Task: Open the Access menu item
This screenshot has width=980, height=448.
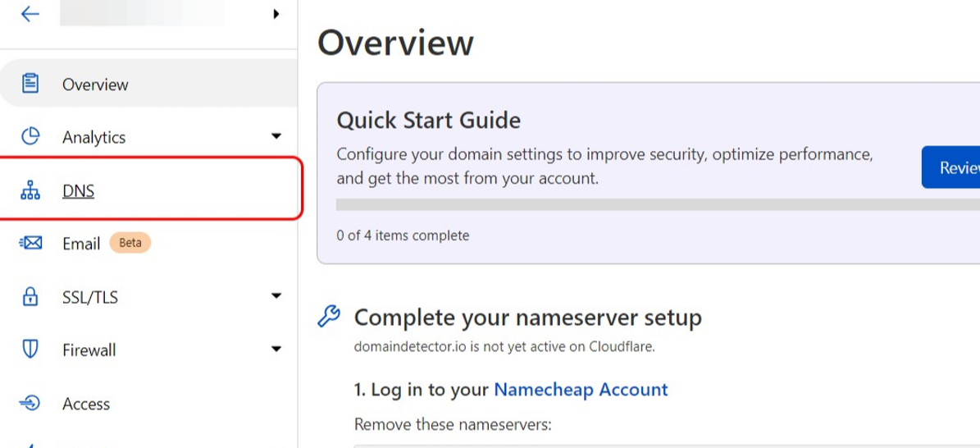Action: coord(86,404)
